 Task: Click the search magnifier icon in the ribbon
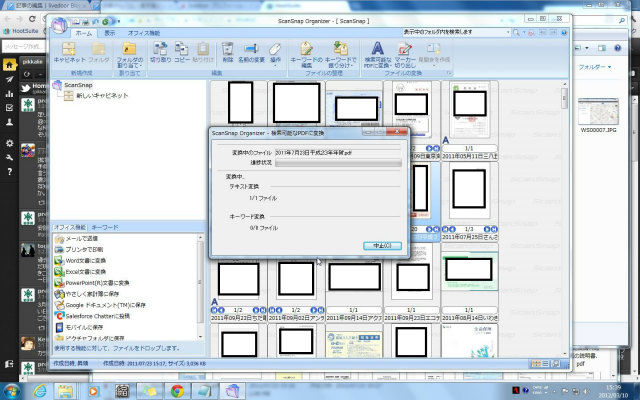(516, 32)
